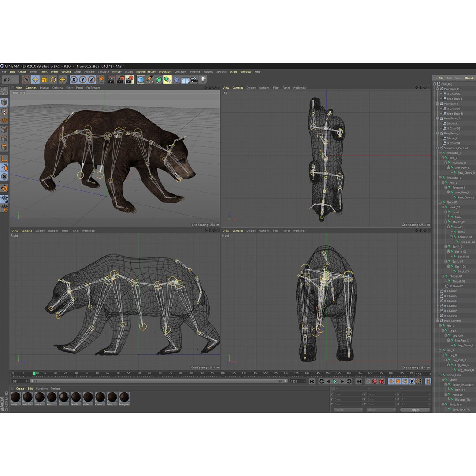Click the current frame field showing 10 F
The width and height of the screenshot is (476, 476).
[423, 374]
